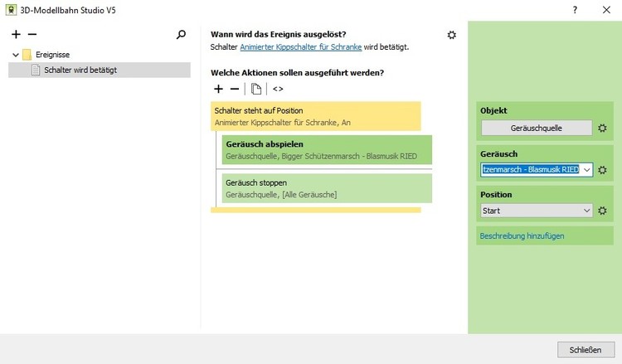Collapse the Ereignisse folder
Viewport: 622px width, 364px height.
(16, 55)
